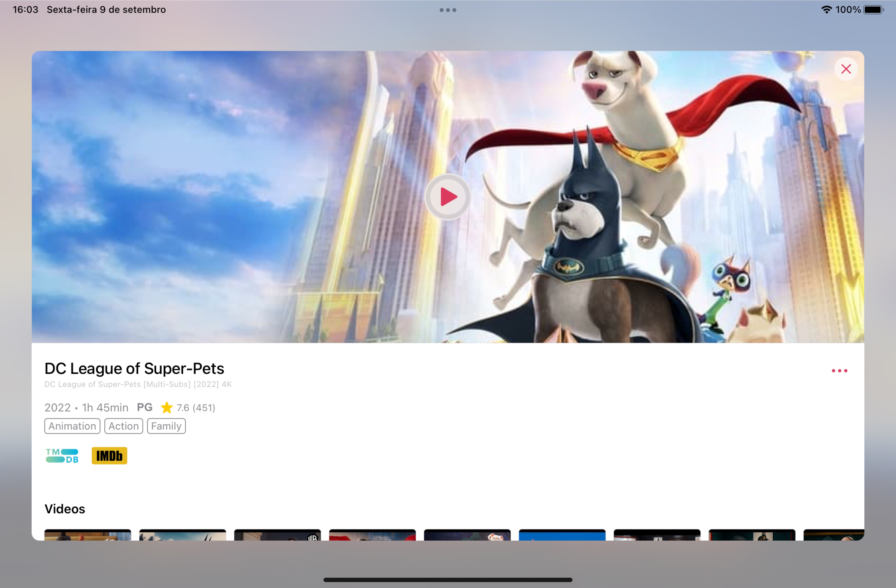Viewport: 896px width, 588px height.
Task: Play the DC League of Super-Pets movie
Action: click(448, 197)
